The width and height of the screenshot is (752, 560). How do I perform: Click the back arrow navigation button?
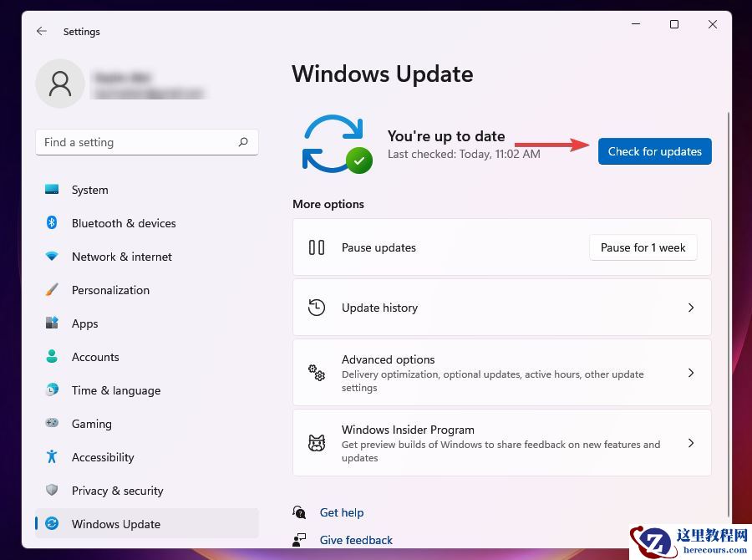click(41, 31)
